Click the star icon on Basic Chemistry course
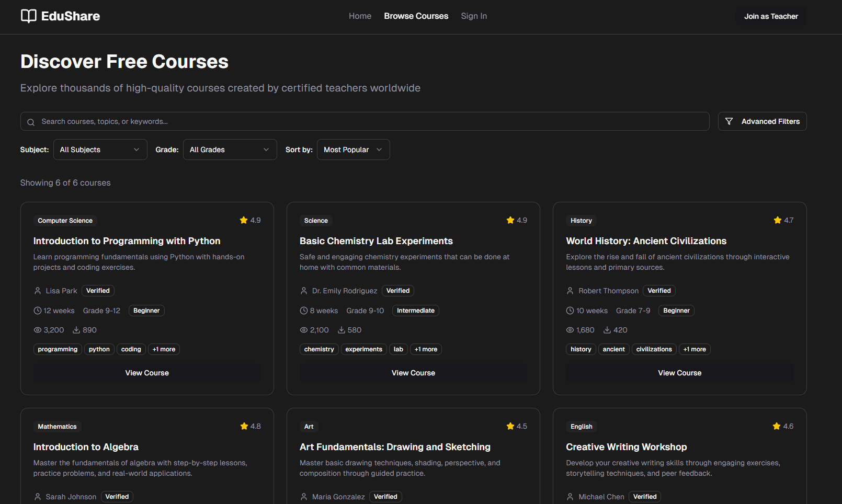Image resolution: width=842 pixels, height=504 pixels. coord(510,220)
